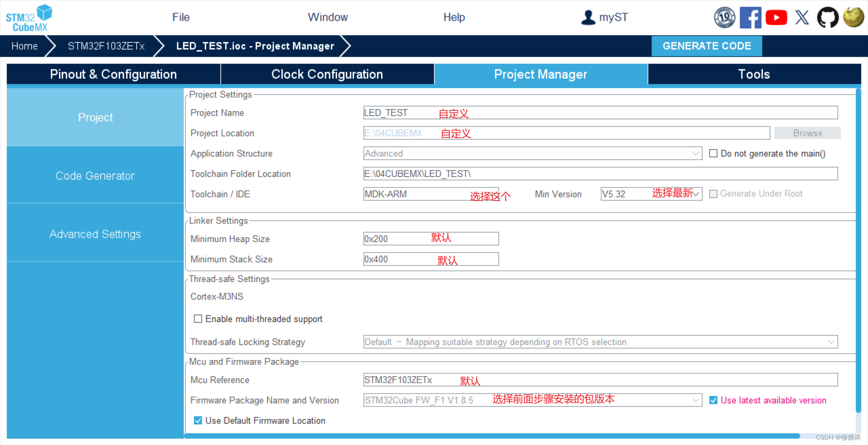Click the GENERATE CODE button

point(707,46)
